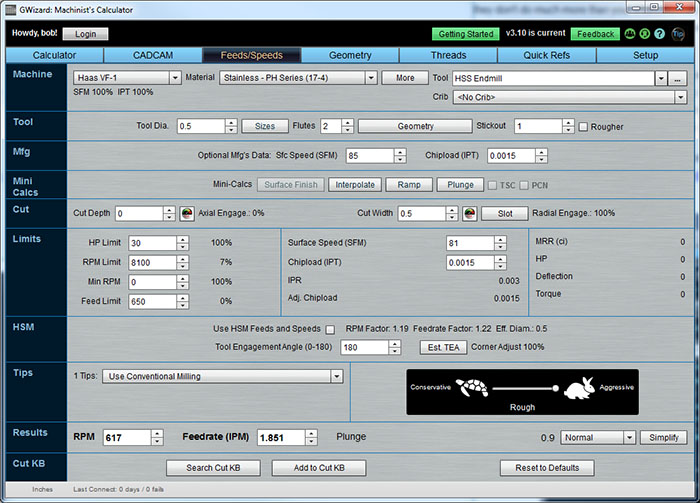Screen dimensions: 700x503
Task: Open Cut Depth gauge icon next to Axial Engage
Action: coord(187,214)
